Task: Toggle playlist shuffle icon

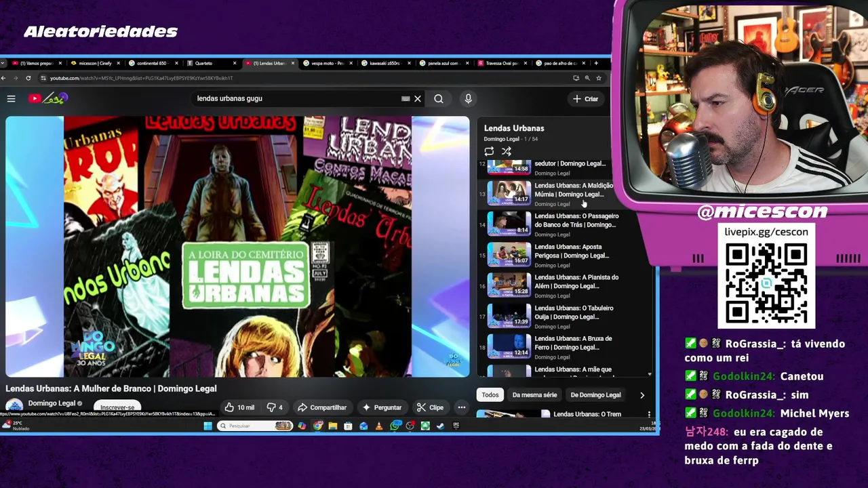Action: pos(507,151)
